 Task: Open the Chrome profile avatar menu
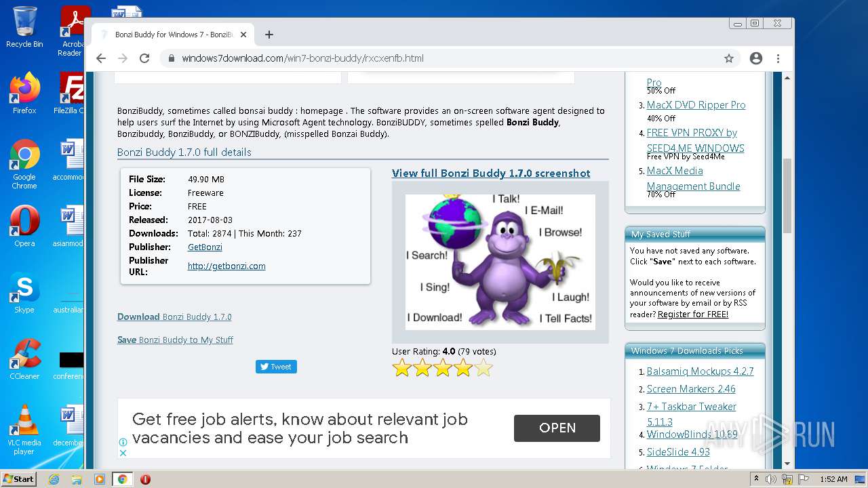coord(756,58)
